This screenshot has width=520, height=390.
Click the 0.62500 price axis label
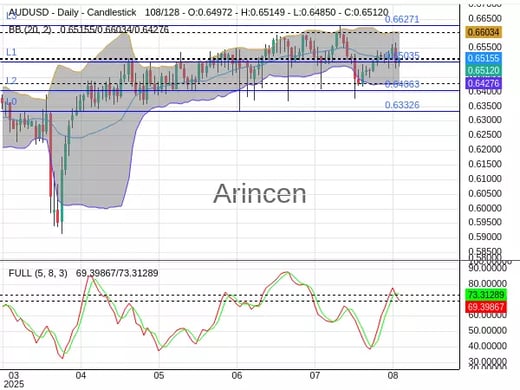tap(485, 135)
